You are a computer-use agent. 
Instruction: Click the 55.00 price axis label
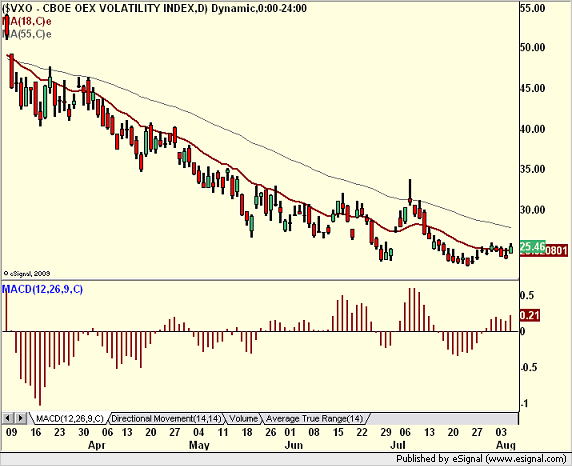[x=533, y=8]
